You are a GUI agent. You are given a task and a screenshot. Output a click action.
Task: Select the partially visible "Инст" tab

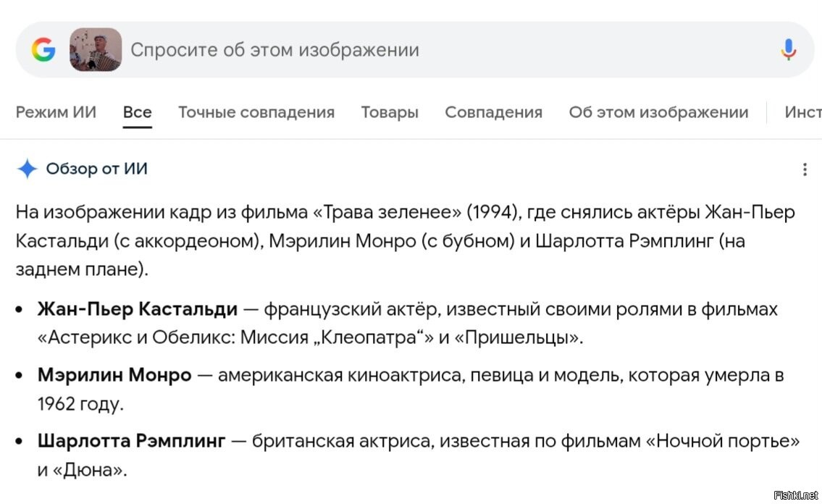click(x=802, y=112)
